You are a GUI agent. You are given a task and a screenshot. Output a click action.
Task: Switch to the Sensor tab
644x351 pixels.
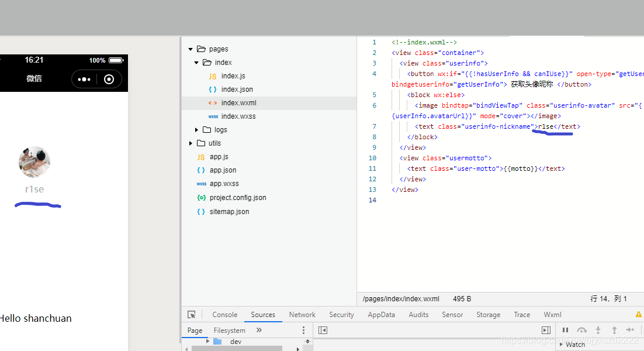(x=452, y=314)
